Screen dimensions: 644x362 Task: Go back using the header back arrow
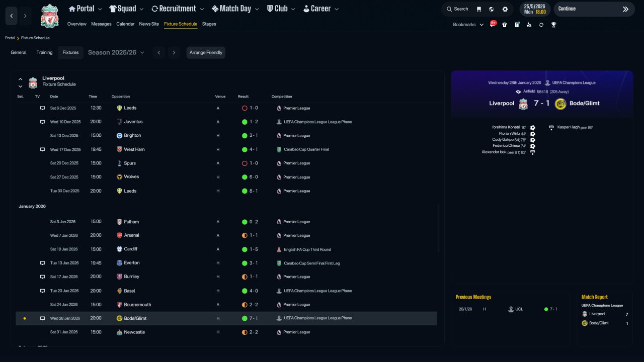tap(12, 16)
